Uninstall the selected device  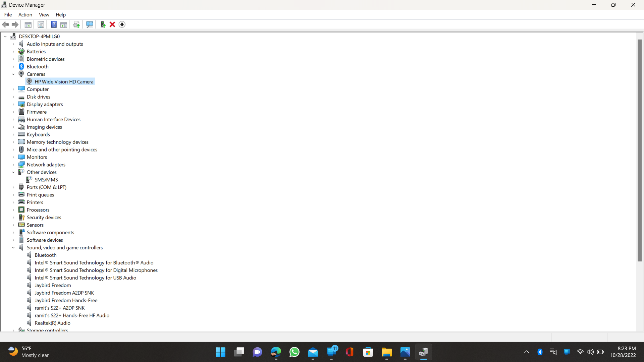[112, 24]
